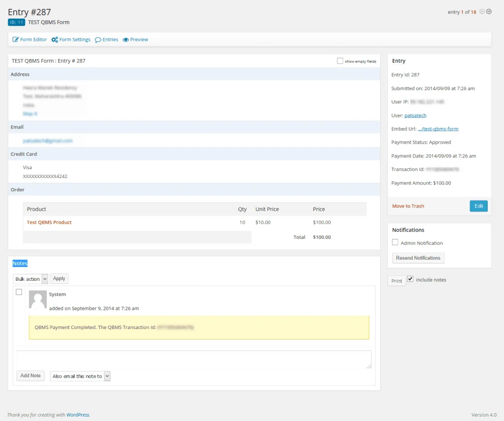Open the Bulk action dropdown
504x421 pixels.
[x=31, y=279]
